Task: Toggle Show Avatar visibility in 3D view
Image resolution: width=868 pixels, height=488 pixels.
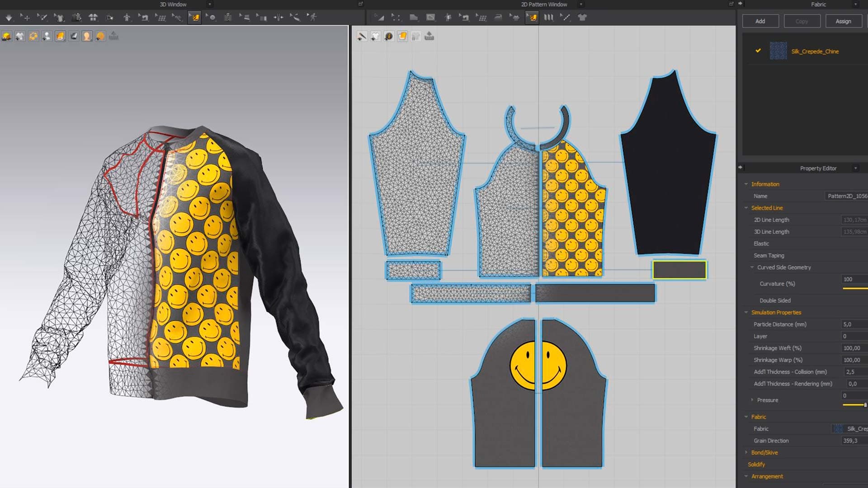Action: 47,37
